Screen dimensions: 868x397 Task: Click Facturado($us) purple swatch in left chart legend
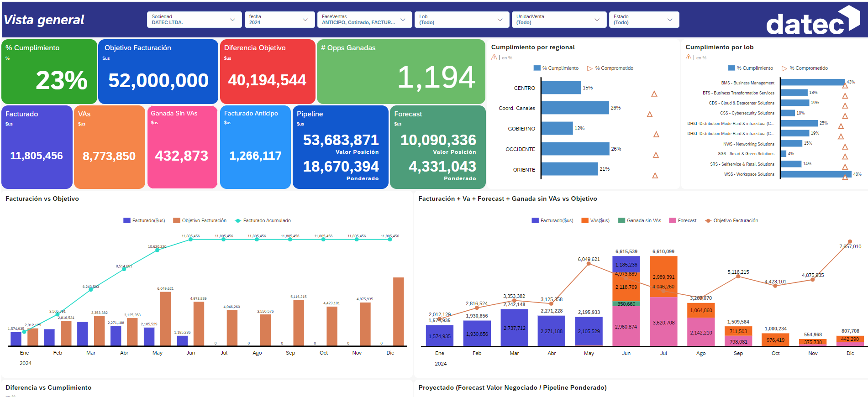127,220
